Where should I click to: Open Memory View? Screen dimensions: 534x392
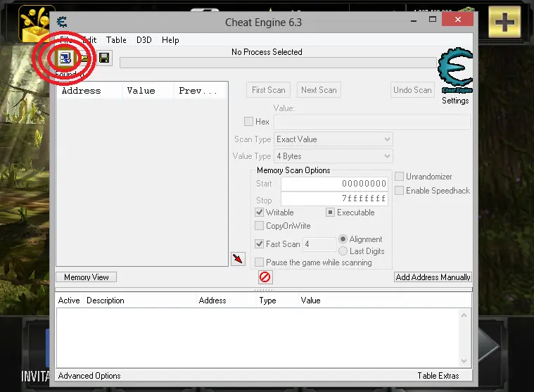point(86,277)
